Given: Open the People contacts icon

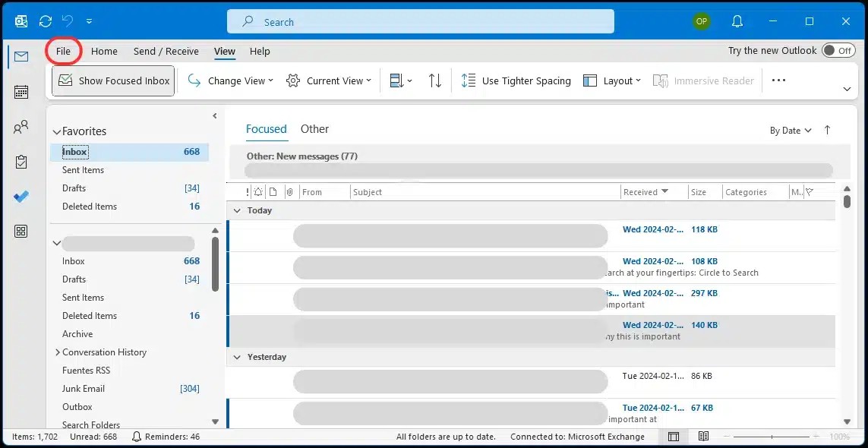Looking at the screenshot, I should coord(21,128).
